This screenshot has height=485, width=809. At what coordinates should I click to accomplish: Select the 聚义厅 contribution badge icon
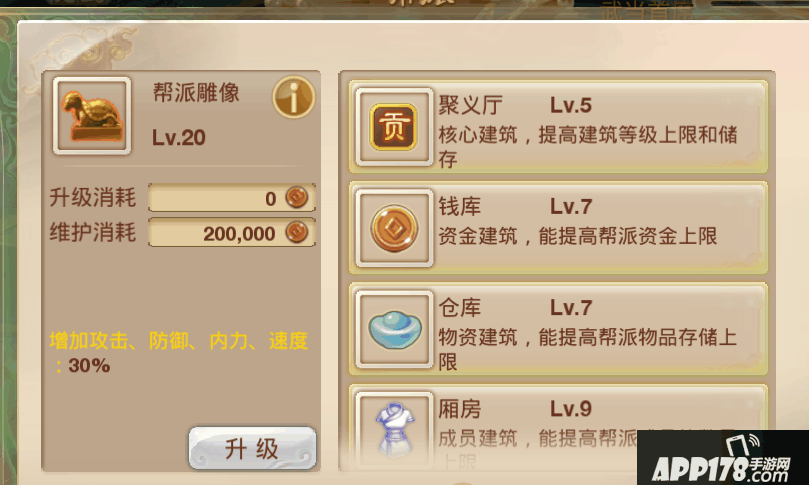point(394,127)
